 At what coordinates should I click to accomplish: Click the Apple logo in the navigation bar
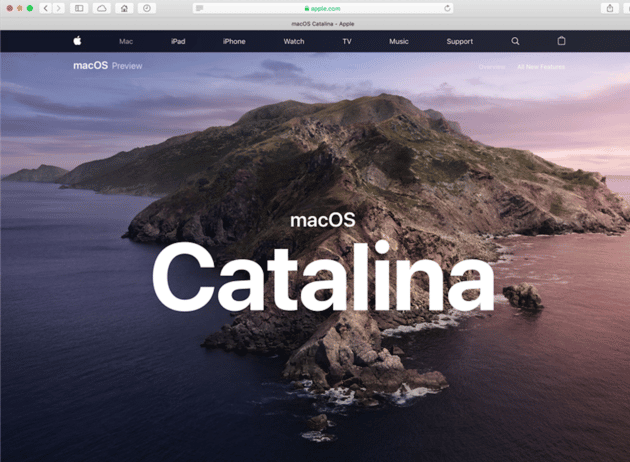78,41
